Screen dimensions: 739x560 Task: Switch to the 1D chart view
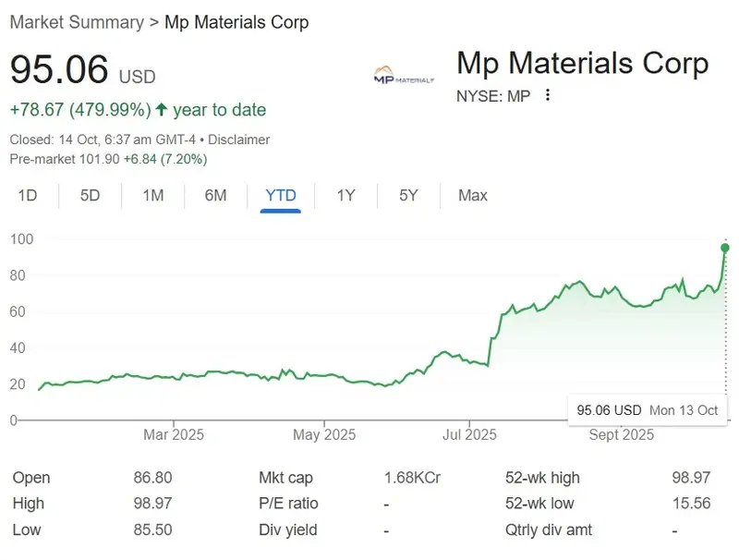click(28, 196)
